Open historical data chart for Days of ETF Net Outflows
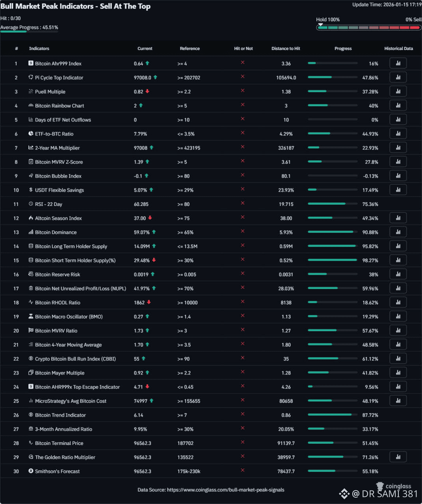 (398, 120)
